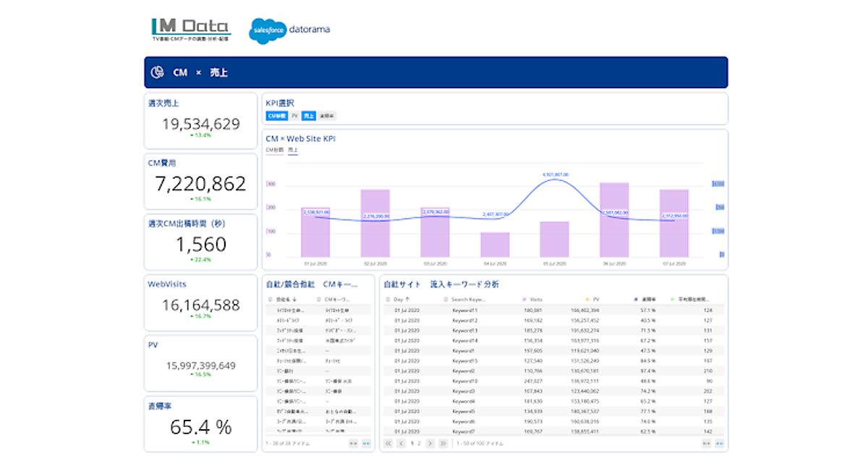Viewport: 868px width, 456px height.
Task: Go to next page in keyword table
Action: 430,443
